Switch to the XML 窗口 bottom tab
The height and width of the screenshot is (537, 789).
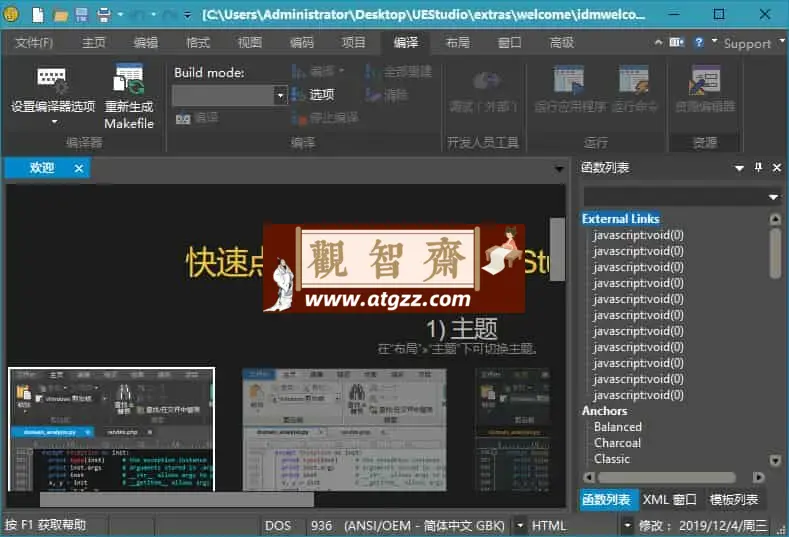669,500
